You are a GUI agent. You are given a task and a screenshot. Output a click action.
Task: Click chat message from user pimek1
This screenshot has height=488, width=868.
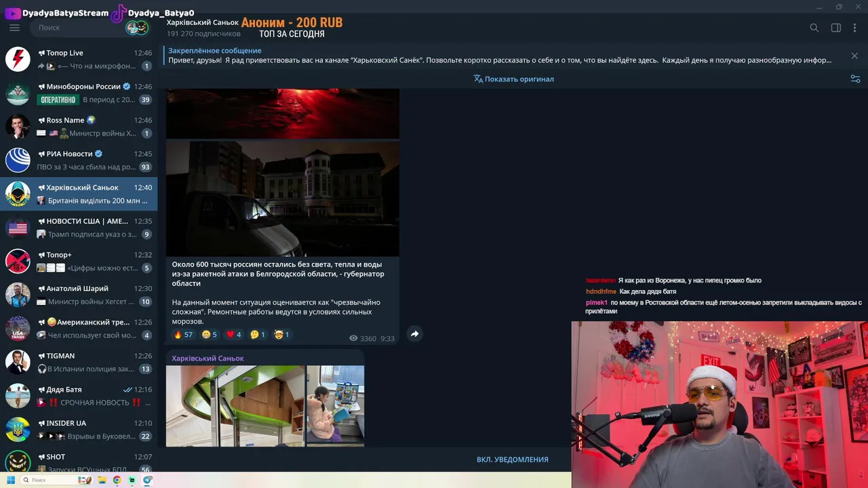(x=724, y=307)
